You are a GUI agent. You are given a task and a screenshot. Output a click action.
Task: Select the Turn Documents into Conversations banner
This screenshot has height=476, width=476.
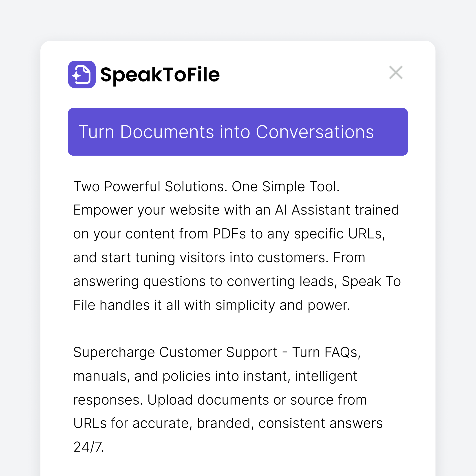click(x=238, y=132)
